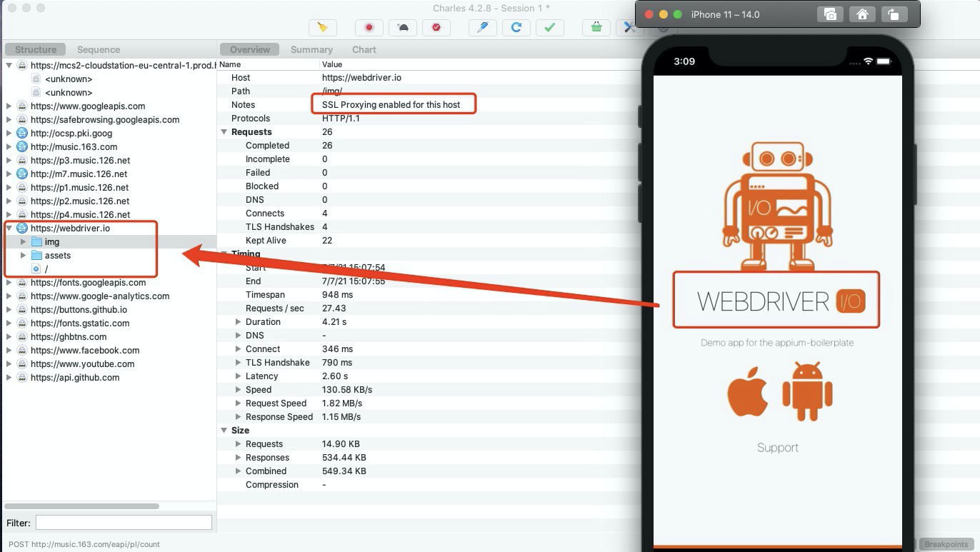
Task: Tap the Apple logo in the demo app
Action: [x=748, y=393]
